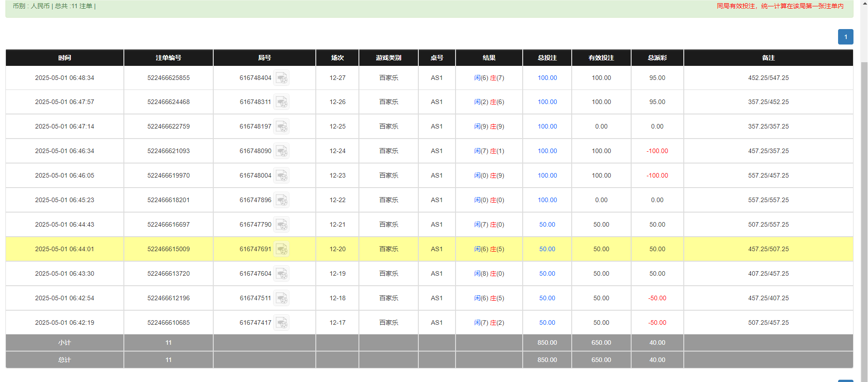View replay icon next to round 616747511
The width and height of the screenshot is (868, 382).
[281, 298]
